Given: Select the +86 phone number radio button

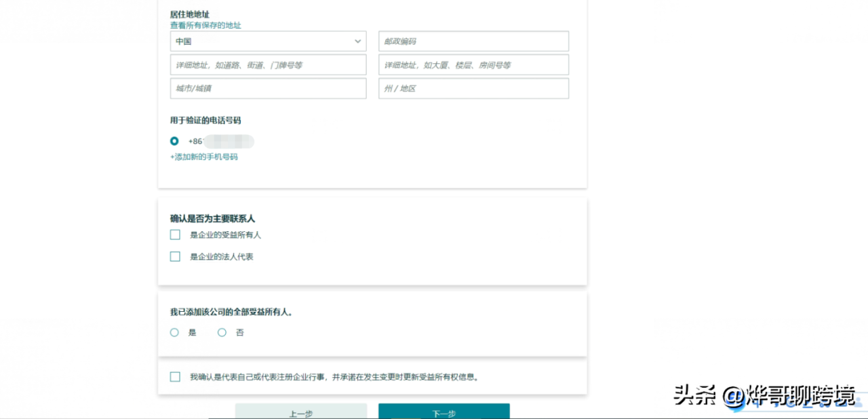Looking at the screenshot, I should [174, 141].
